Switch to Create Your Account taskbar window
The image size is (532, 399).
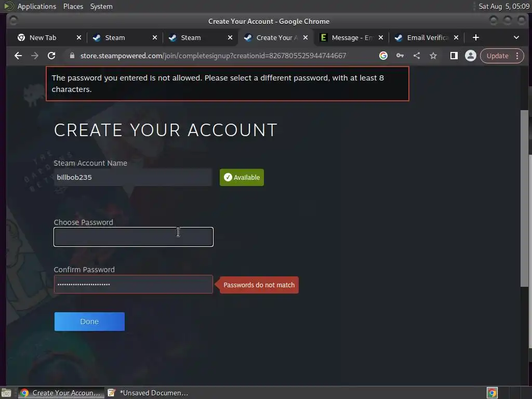point(61,393)
